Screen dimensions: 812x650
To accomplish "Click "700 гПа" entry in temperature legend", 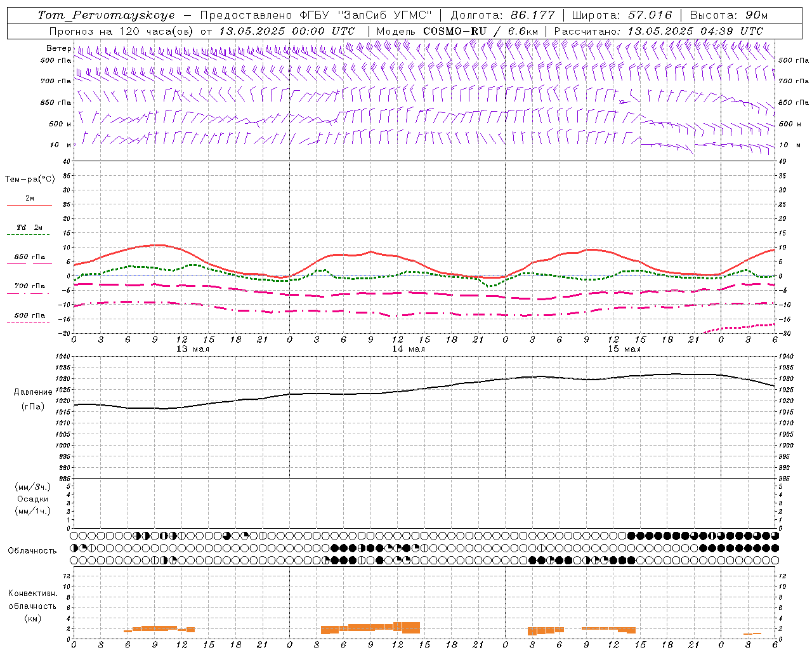I will [x=30, y=286].
